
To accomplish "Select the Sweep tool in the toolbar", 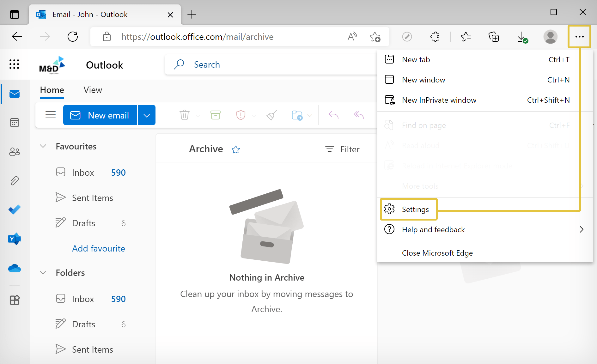I will click(271, 115).
